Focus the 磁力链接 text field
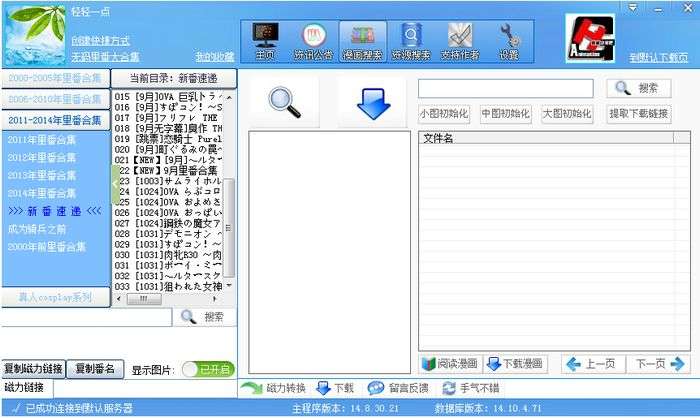The width and height of the screenshot is (700, 418). pyautogui.click(x=145, y=388)
